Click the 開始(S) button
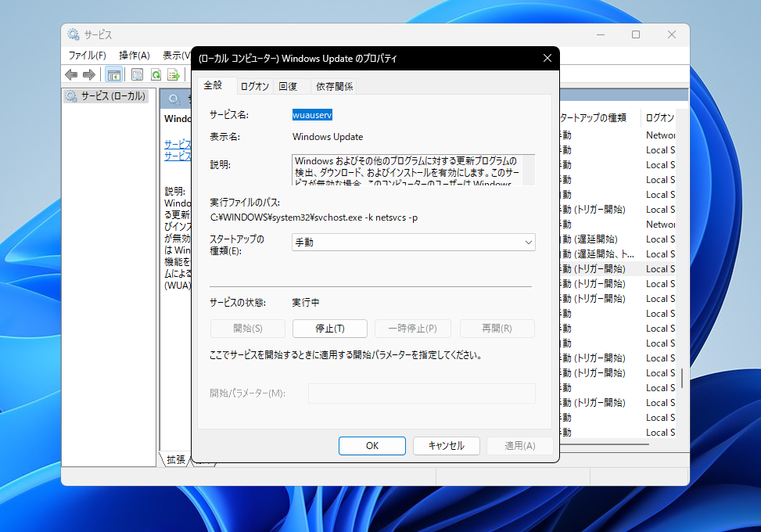Image resolution: width=761 pixels, height=532 pixels. click(247, 329)
